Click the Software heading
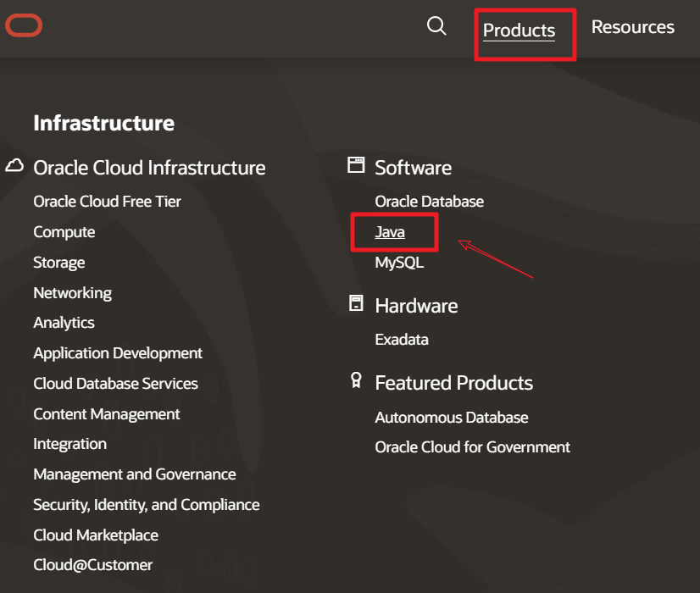This screenshot has width=700, height=593. [x=413, y=168]
